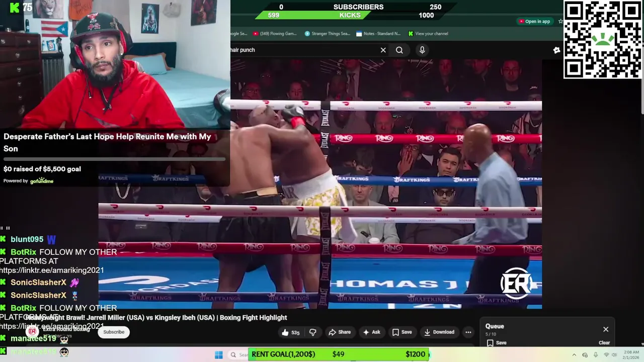Open the linktr.ee/amariking2021 chat link
Screen dimensions: 644x362
(52, 270)
